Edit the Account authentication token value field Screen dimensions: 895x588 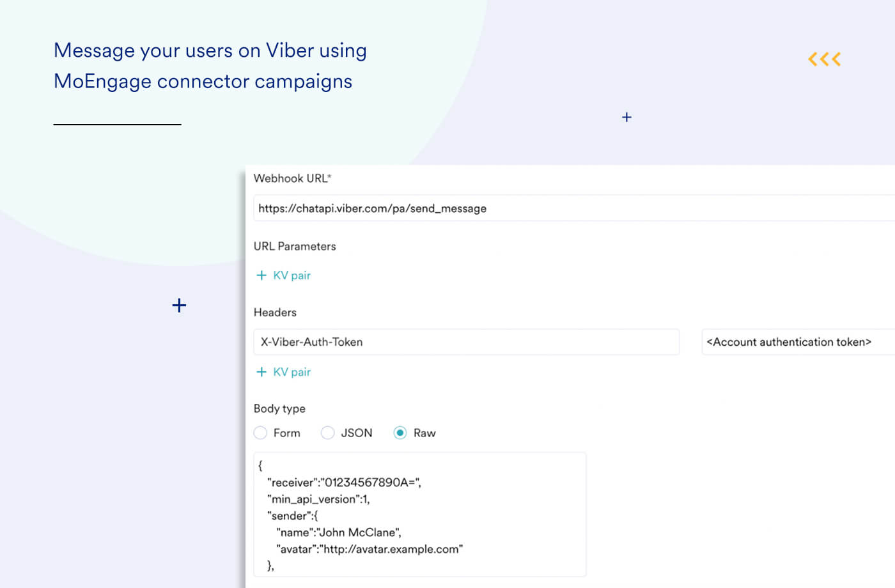pos(798,342)
